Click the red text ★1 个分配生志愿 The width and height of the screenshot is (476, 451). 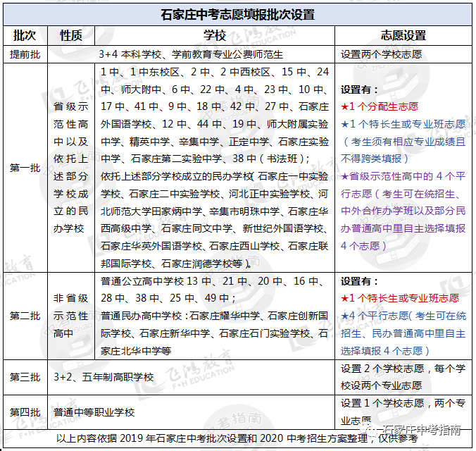point(380,106)
